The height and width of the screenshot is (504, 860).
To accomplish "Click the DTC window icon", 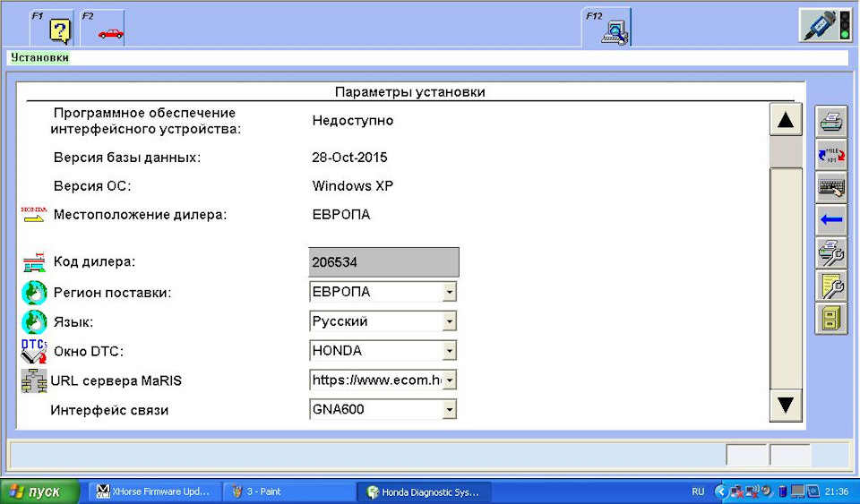I will 34,351.
